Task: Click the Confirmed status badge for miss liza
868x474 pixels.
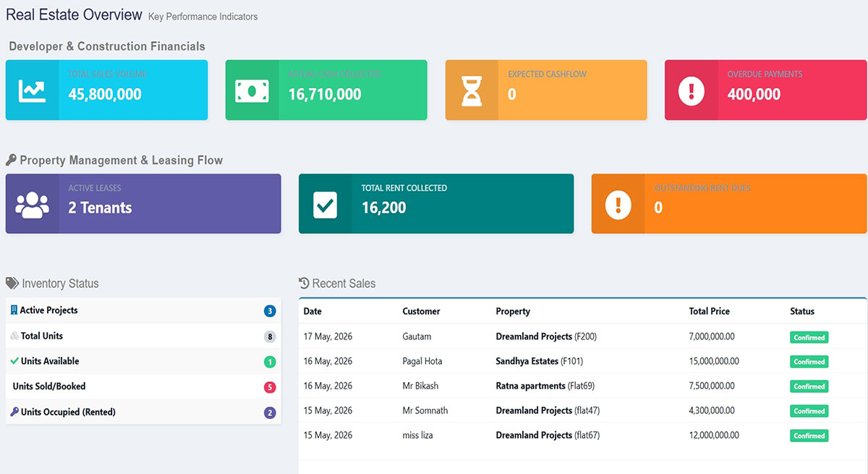Action: 809,436
